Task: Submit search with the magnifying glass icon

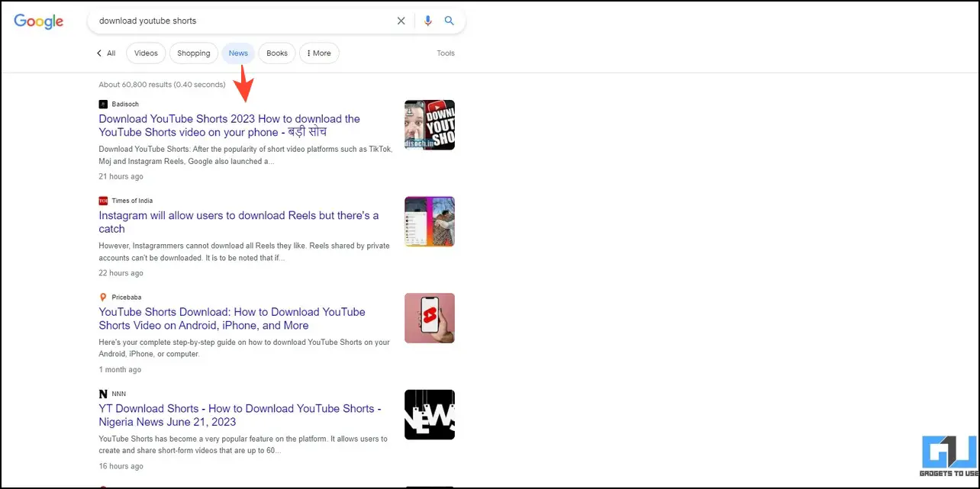Action: [x=450, y=21]
